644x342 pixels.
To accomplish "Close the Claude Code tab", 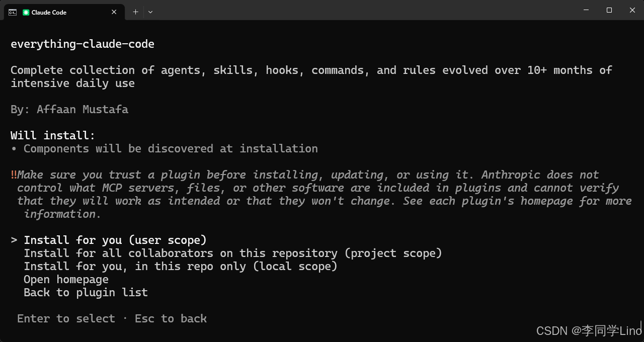I will pyautogui.click(x=114, y=12).
